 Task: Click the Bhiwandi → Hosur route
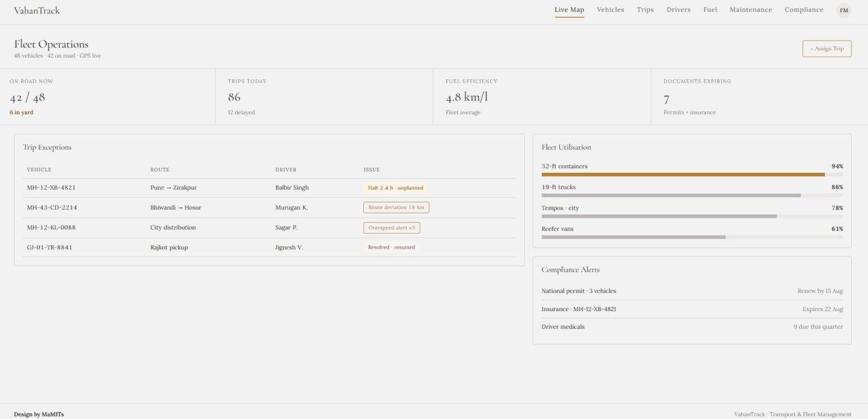[176, 208]
